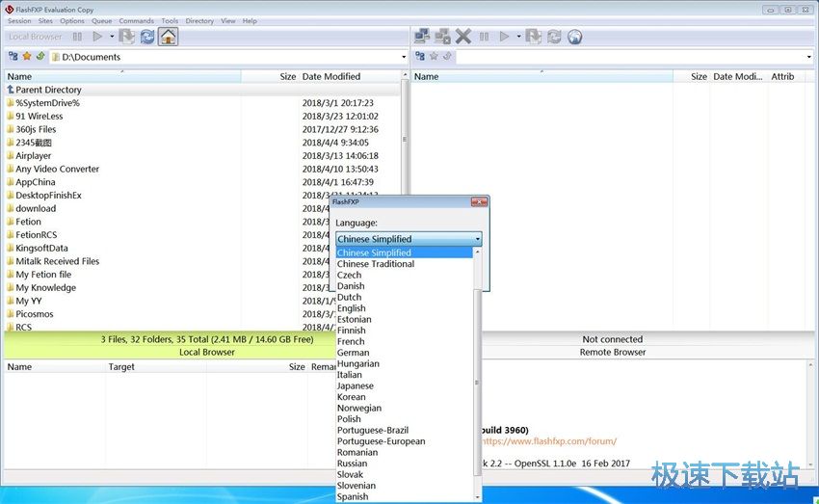Click the remote pane Name column header
Viewport: 819px width, 504px height.
pos(542,76)
